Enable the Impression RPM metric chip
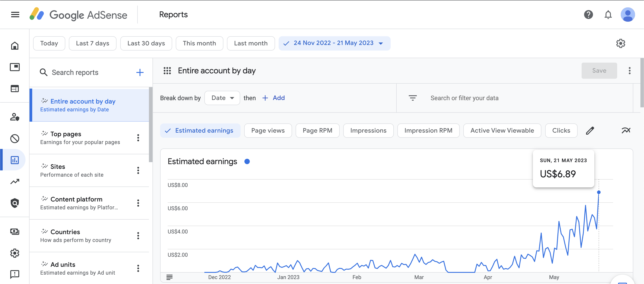The image size is (644, 284). (428, 131)
